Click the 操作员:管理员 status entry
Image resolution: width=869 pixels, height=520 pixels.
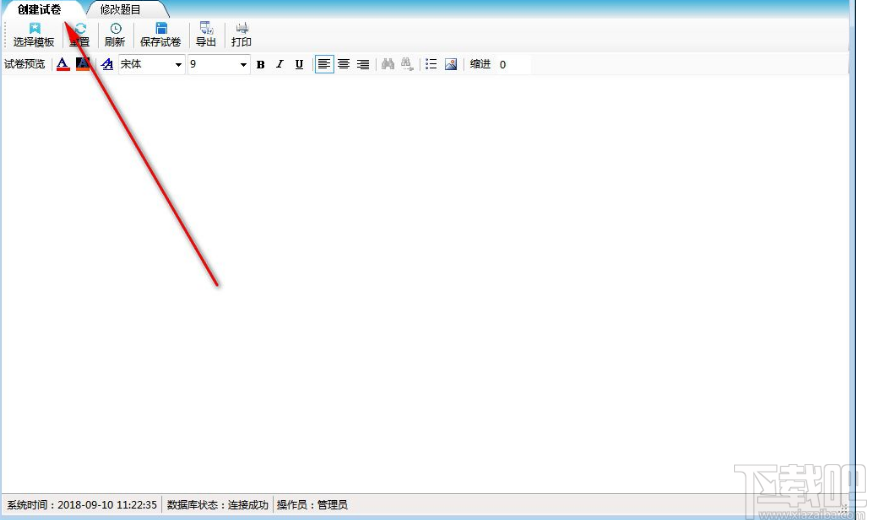pyautogui.click(x=313, y=505)
